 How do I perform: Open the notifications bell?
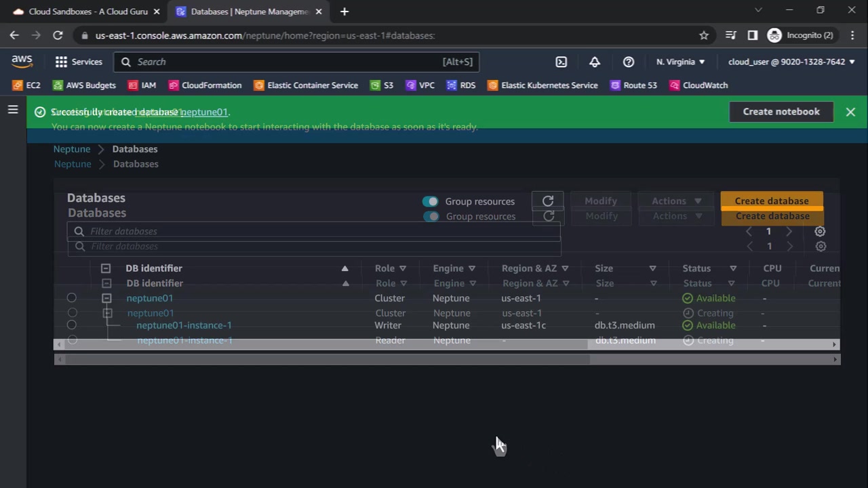(595, 62)
